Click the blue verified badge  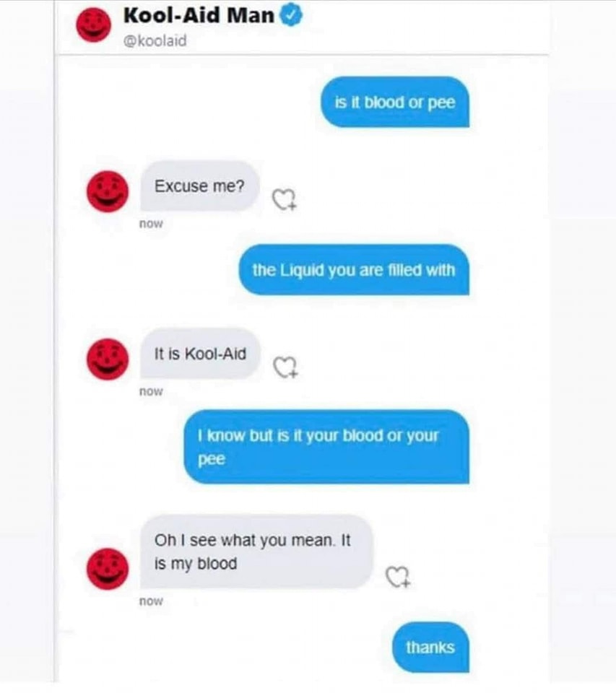[x=292, y=15]
